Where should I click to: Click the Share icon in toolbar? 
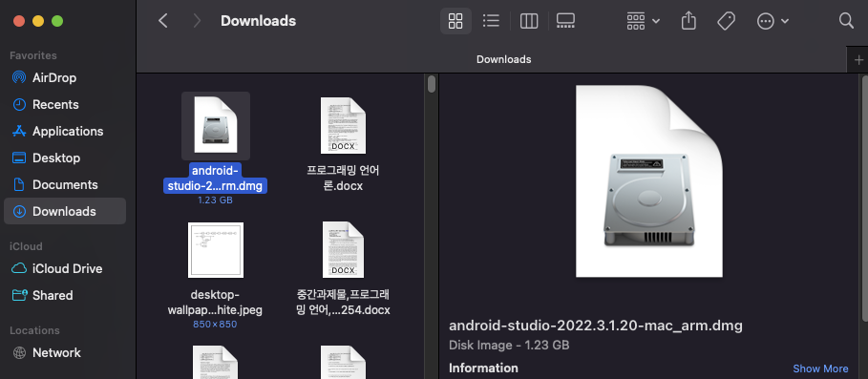coord(688,21)
